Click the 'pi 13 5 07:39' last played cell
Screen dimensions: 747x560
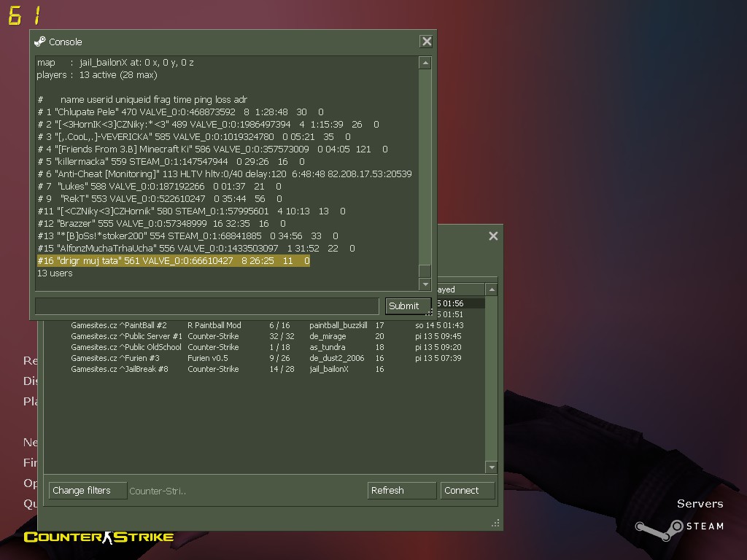pos(438,359)
